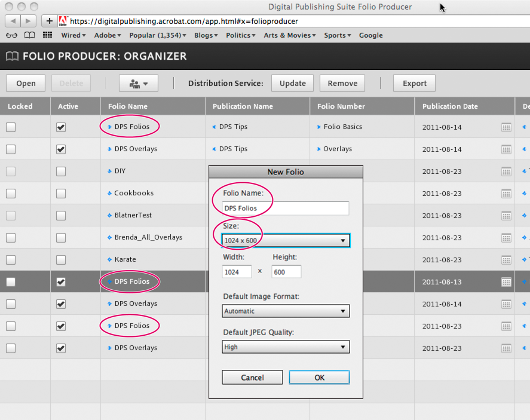This screenshot has height=420, width=530.
Task: Toggle Locked checkbox for Brenda_All_Overlays
Action: 11,238
